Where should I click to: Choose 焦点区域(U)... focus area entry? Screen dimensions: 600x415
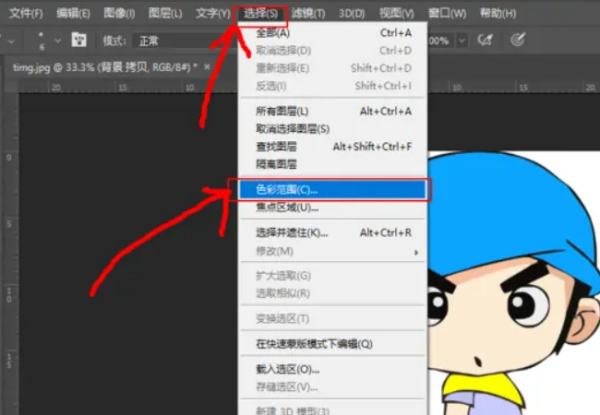[x=333, y=207]
